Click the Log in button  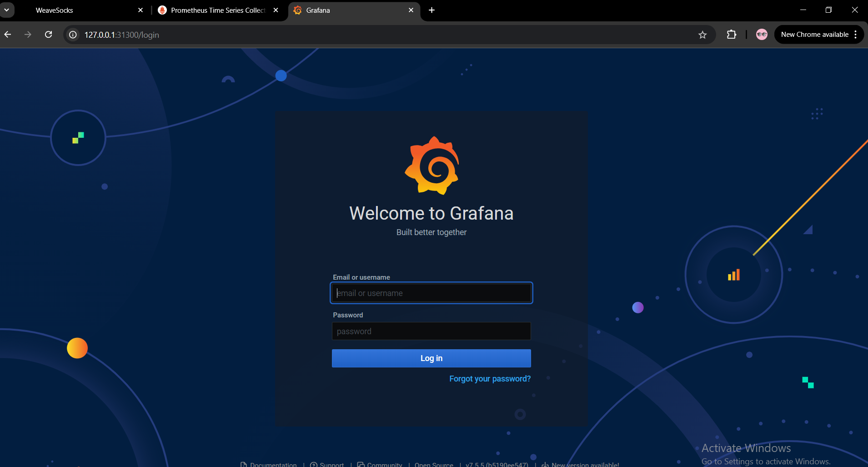point(431,358)
